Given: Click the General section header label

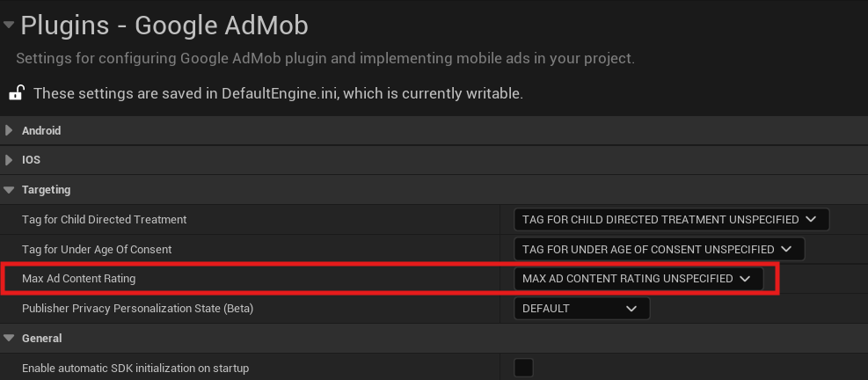Looking at the screenshot, I should point(41,338).
